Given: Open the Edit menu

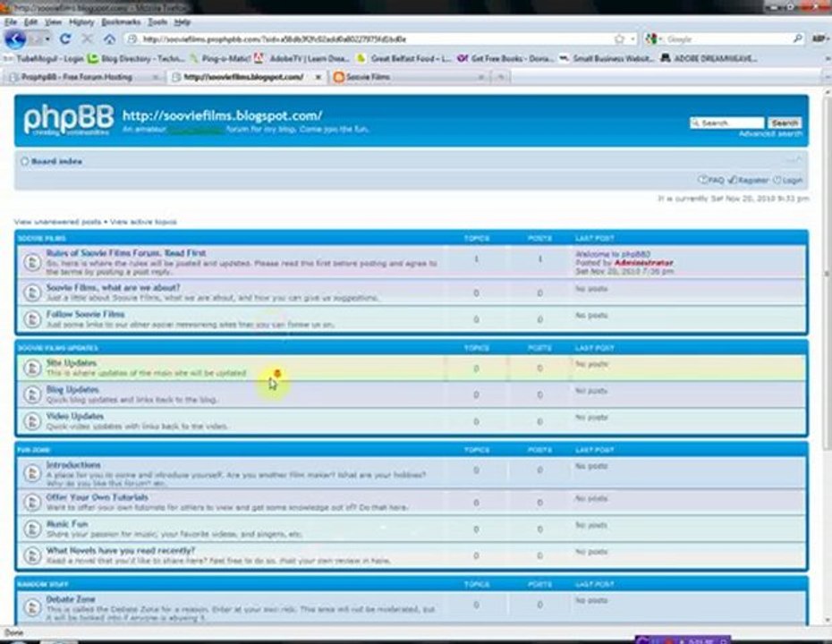Looking at the screenshot, I should click(30, 21).
